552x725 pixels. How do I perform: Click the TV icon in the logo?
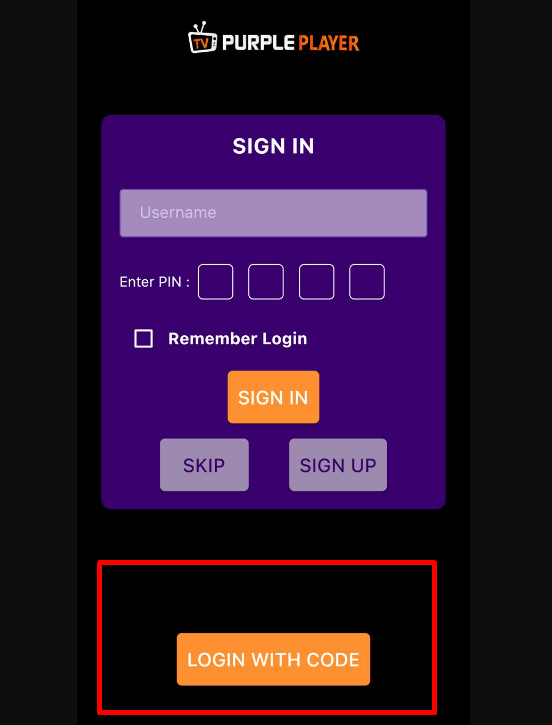202,37
